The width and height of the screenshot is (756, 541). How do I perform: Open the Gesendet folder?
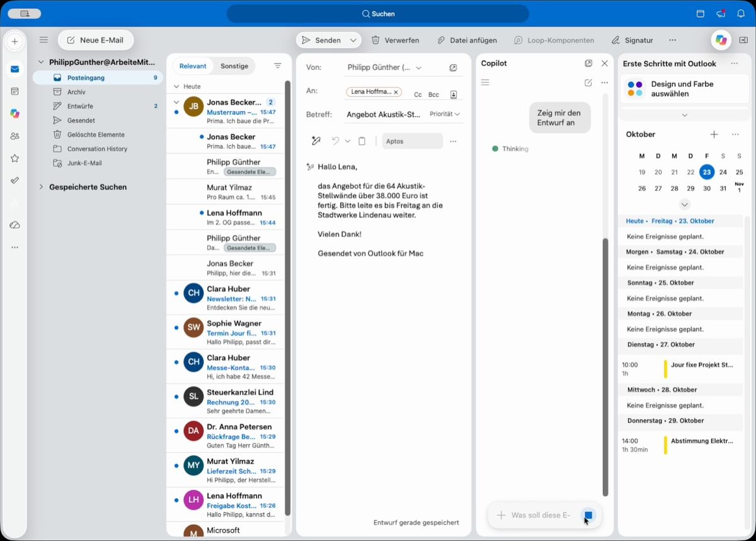(x=98, y=120)
